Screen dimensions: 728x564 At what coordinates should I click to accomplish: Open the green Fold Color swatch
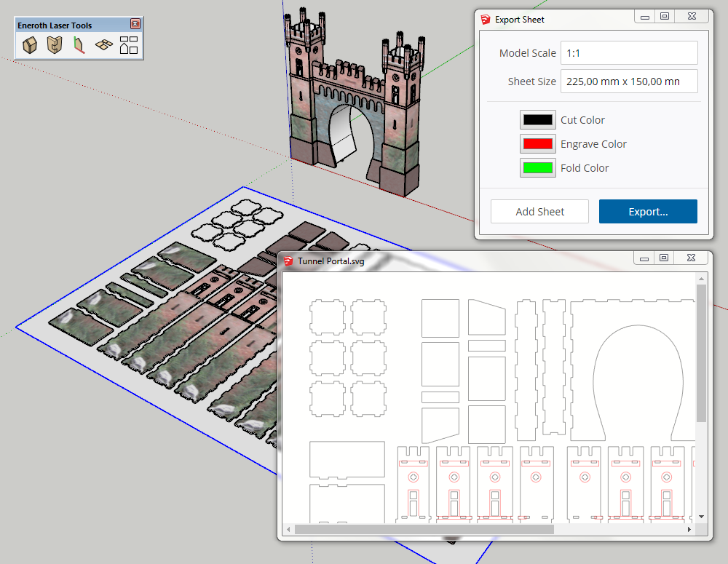click(x=537, y=167)
